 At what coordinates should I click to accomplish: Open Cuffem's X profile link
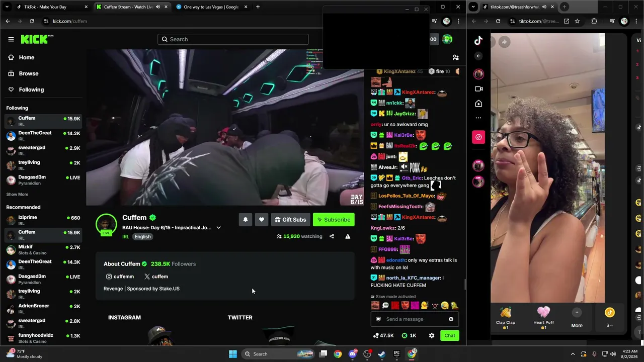156,277
